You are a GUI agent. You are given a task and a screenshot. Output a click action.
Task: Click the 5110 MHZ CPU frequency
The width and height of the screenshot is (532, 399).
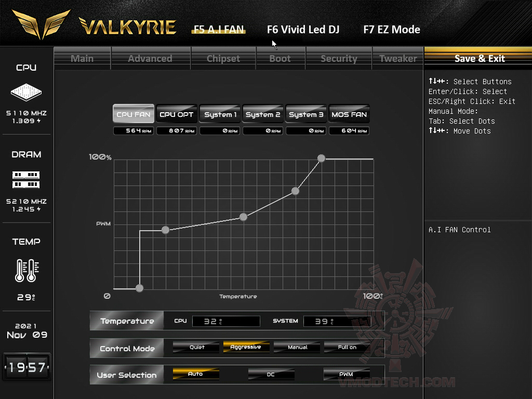tap(26, 113)
